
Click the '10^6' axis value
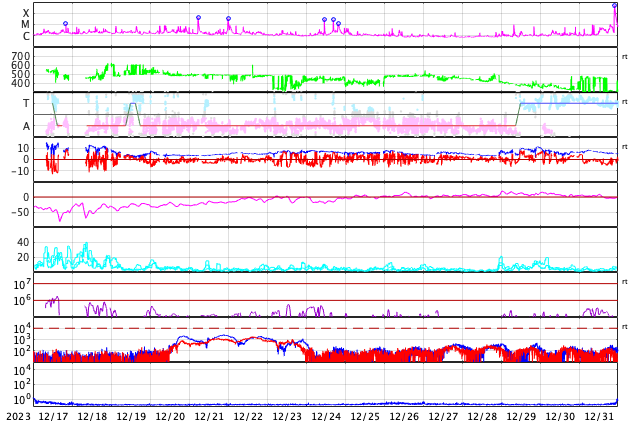click(x=22, y=301)
